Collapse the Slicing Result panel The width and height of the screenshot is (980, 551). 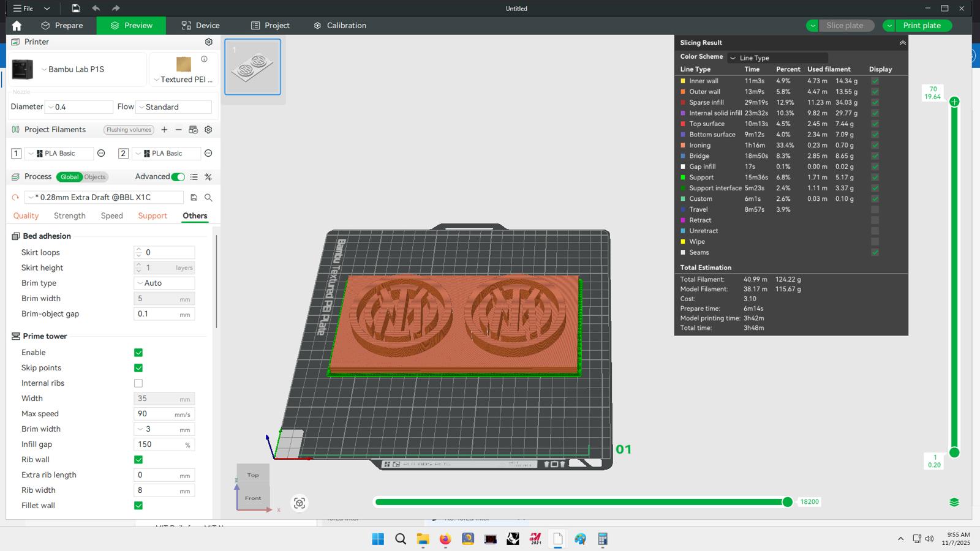pyautogui.click(x=902, y=43)
